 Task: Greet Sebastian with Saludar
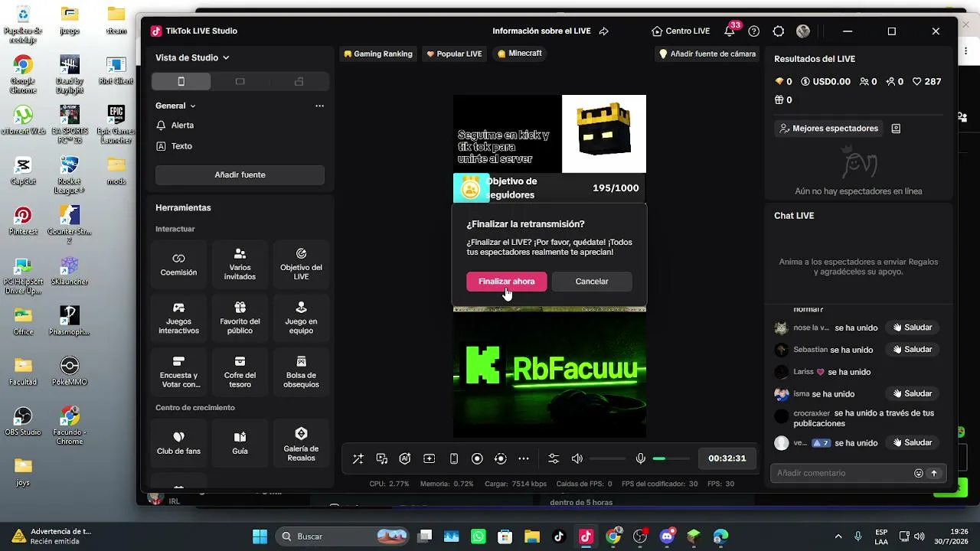(912, 350)
